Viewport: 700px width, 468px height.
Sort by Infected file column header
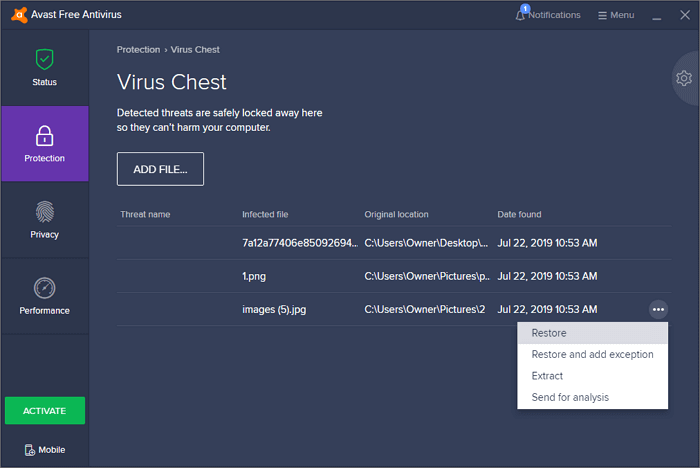point(265,214)
